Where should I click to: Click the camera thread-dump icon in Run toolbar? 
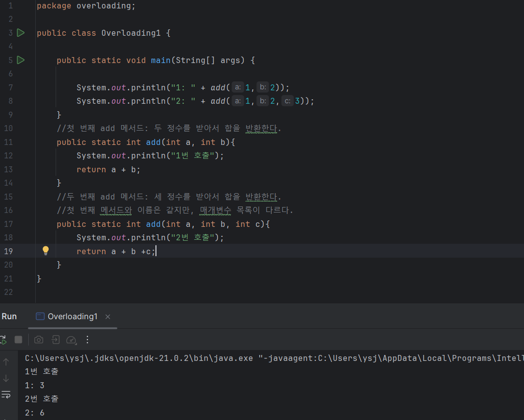coord(39,340)
